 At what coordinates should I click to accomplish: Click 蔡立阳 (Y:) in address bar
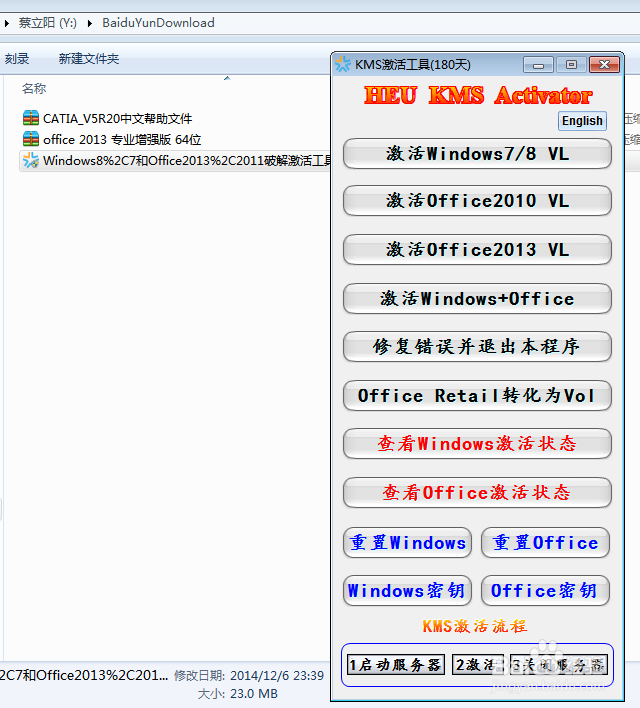(x=47, y=23)
